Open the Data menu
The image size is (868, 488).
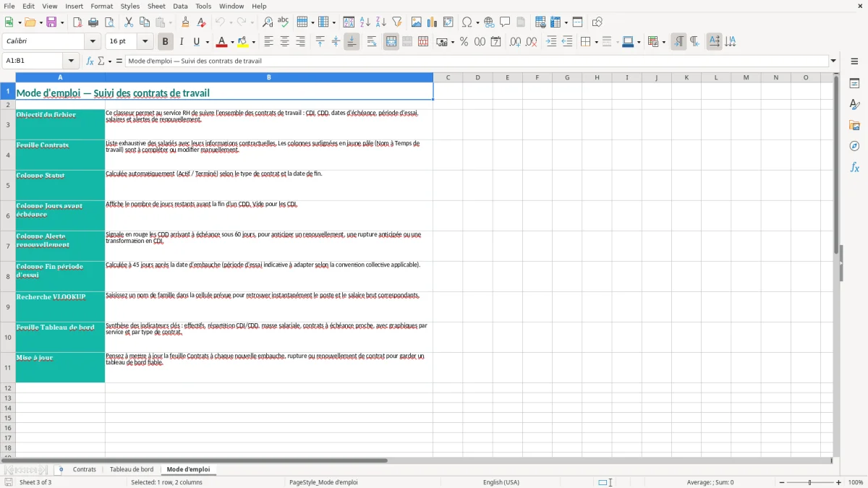(180, 6)
